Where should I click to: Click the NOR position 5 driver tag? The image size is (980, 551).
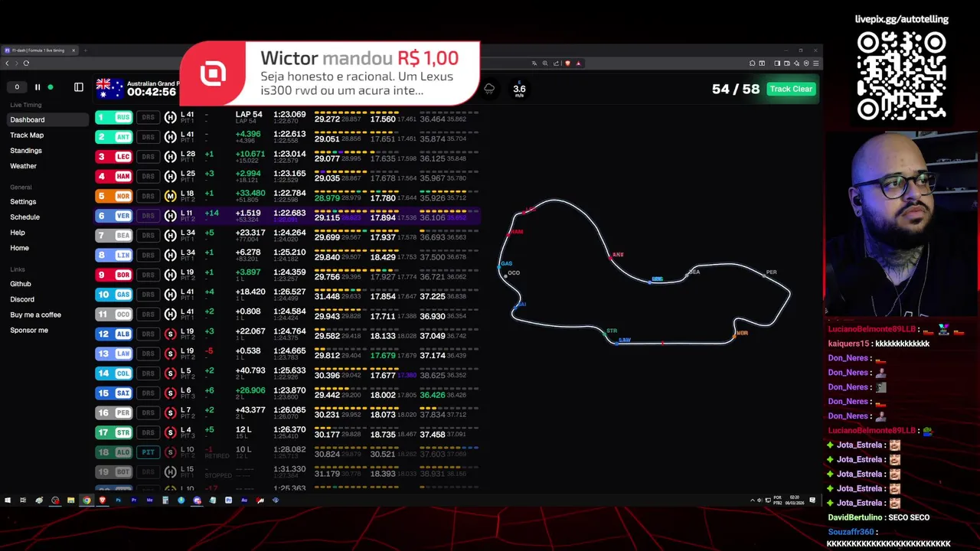(x=114, y=196)
